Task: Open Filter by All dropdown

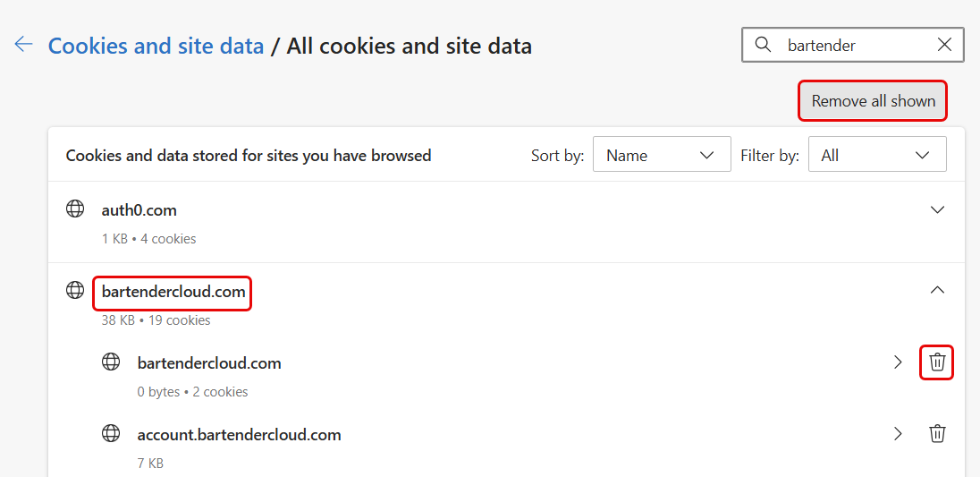Action: [x=877, y=155]
